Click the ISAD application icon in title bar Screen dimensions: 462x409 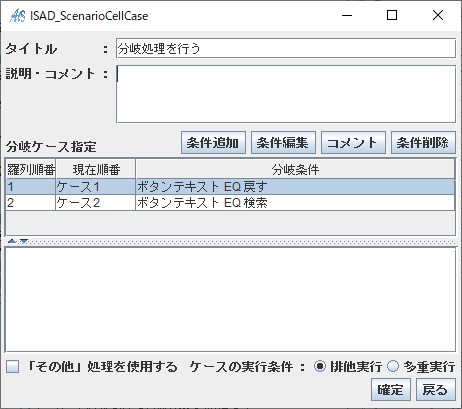click(17, 15)
